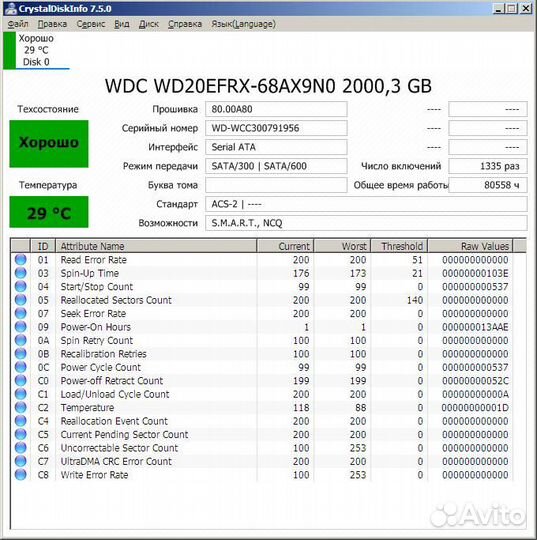Click status icon for Write Error Rate
This screenshot has height=540, width=537.
(21, 475)
